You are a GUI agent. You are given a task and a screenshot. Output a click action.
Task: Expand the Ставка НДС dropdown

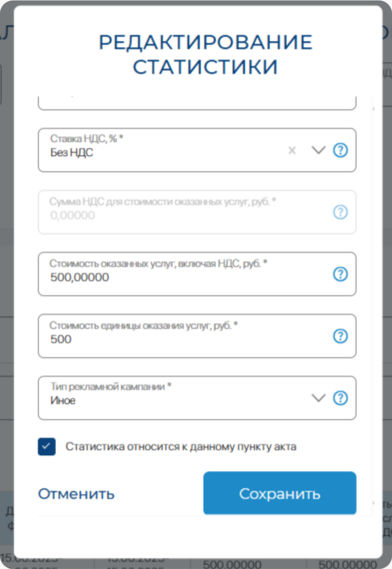point(318,150)
